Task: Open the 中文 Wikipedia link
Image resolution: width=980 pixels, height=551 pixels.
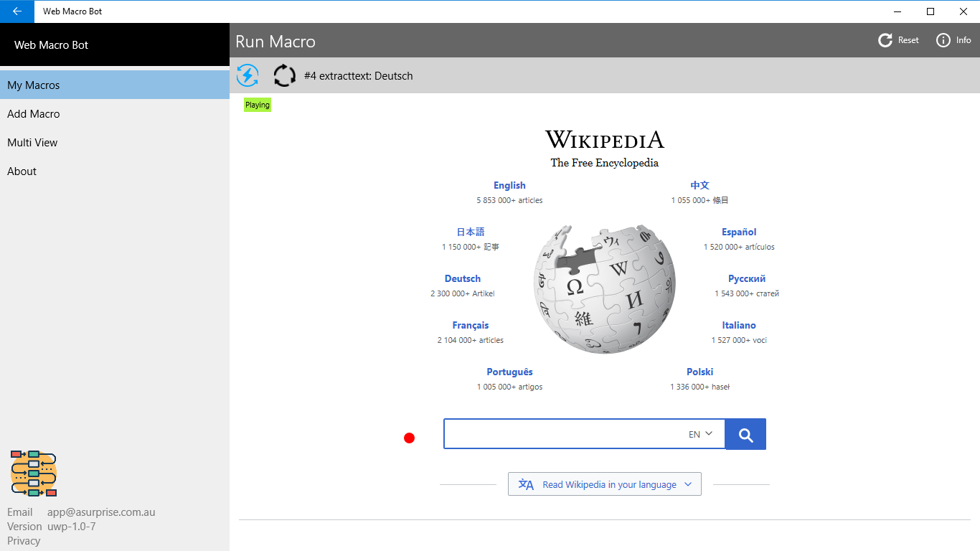Action: tap(699, 185)
